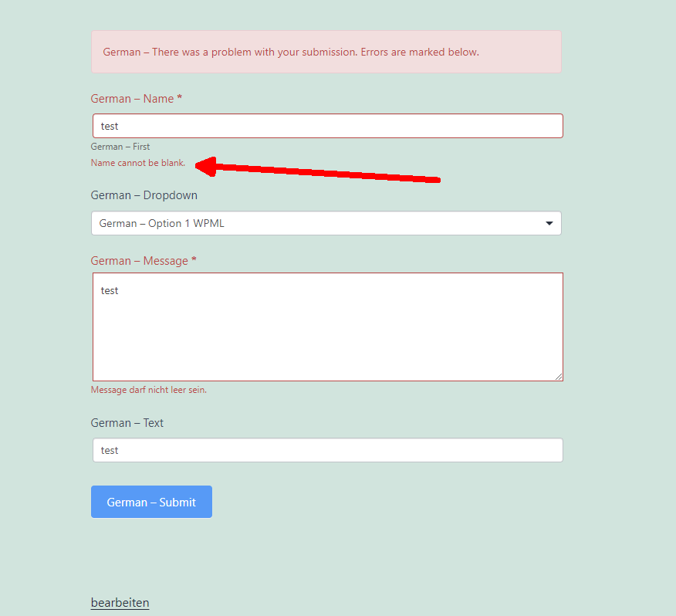Open the German – Option 1 WPML select
This screenshot has height=616, width=676.
click(326, 223)
